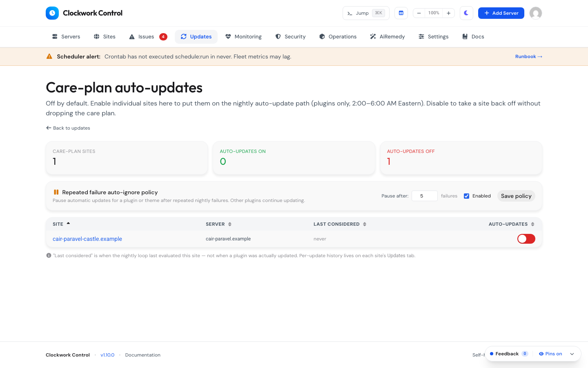Open the Feedback widget
Screen dimensions: 588x368
[509, 354]
